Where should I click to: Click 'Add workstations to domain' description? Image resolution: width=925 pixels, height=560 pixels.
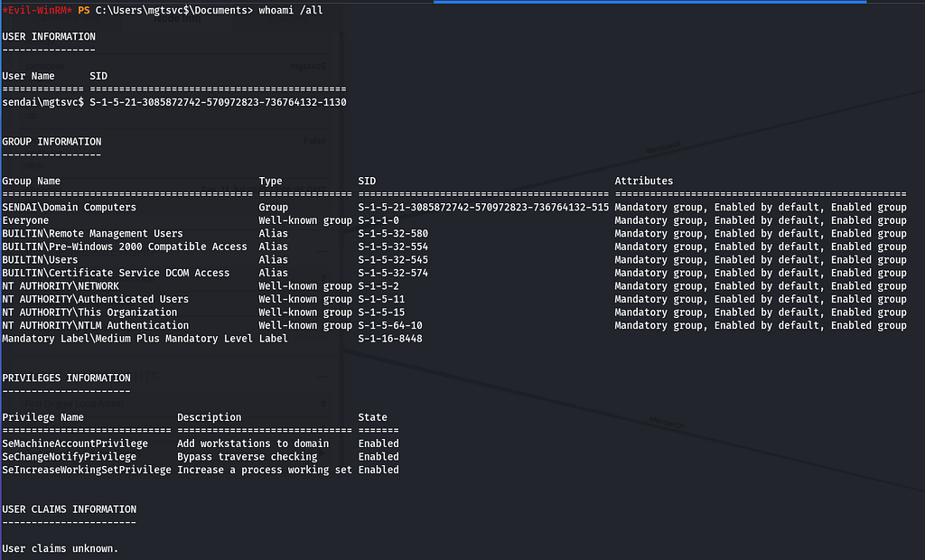[253, 443]
